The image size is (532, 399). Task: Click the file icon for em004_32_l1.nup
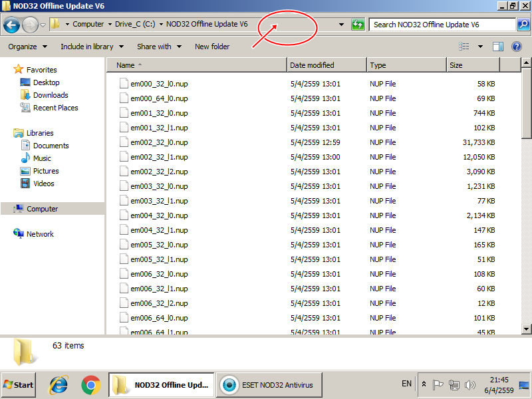point(124,230)
